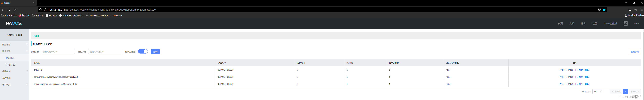Click the blue bookmark star icon
This screenshot has height=100, width=644.
point(604,10)
